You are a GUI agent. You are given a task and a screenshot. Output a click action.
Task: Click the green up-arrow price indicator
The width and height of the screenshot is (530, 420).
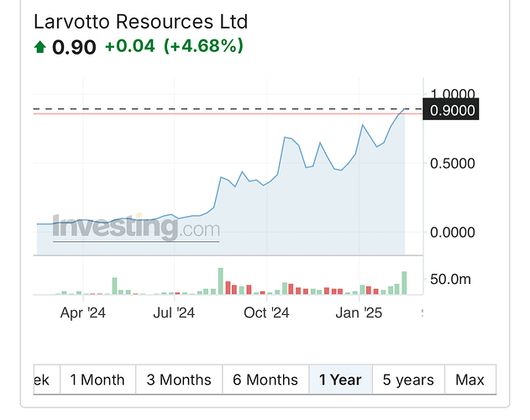[x=39, y=47]
